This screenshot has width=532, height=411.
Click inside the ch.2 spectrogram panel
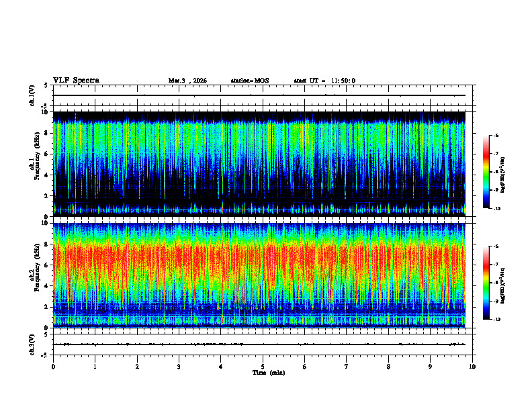click(x=259, y=275)
